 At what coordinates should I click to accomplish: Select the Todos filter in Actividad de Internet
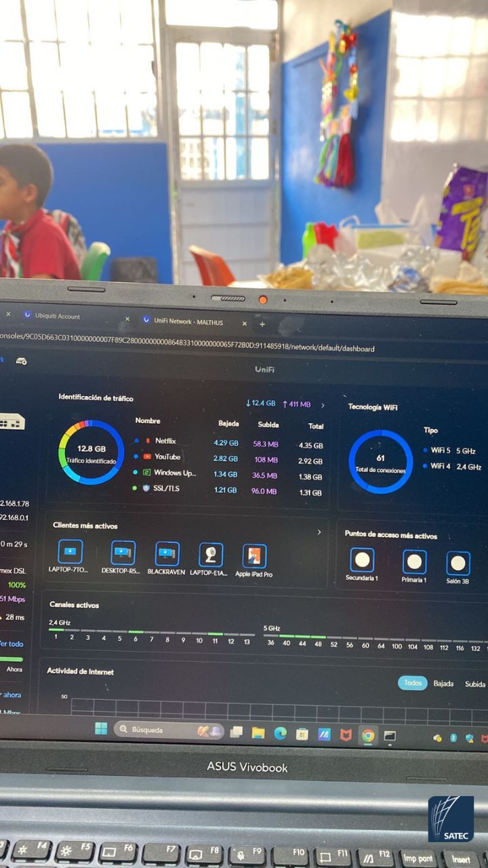tap(413, 683)
